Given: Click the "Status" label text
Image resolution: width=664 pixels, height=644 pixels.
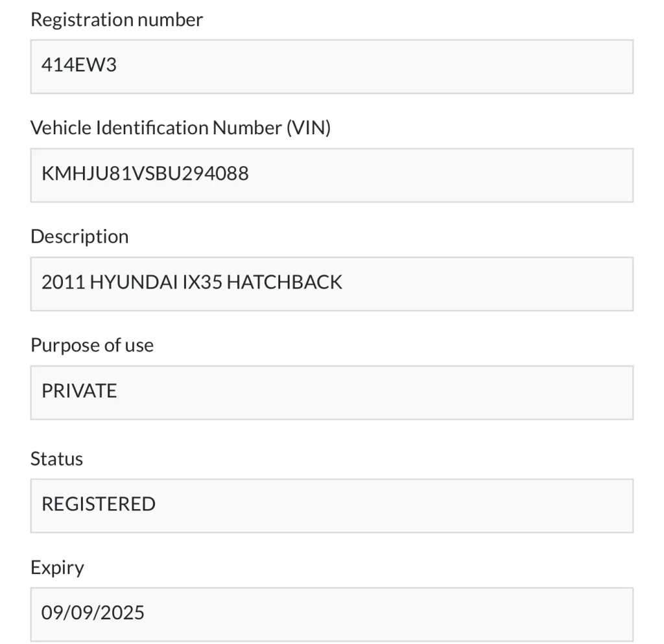Looking at the screenshot, I should (x=56, y=459).
